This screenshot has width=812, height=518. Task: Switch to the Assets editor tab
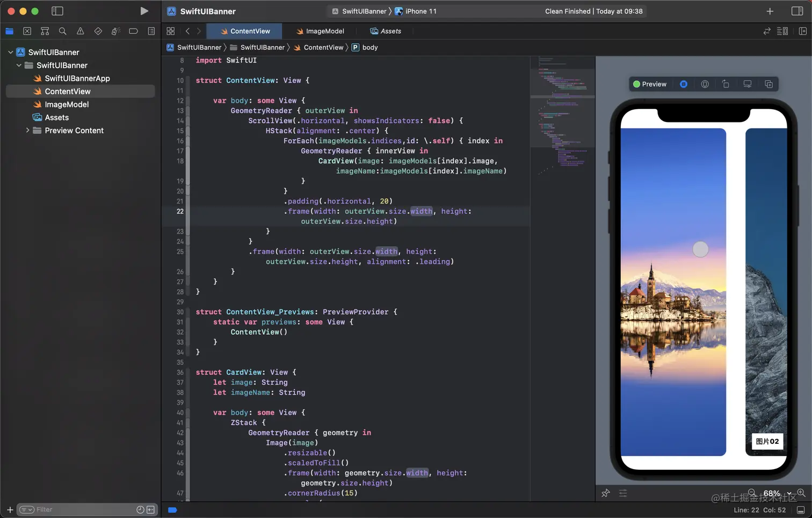coord(386,31)
